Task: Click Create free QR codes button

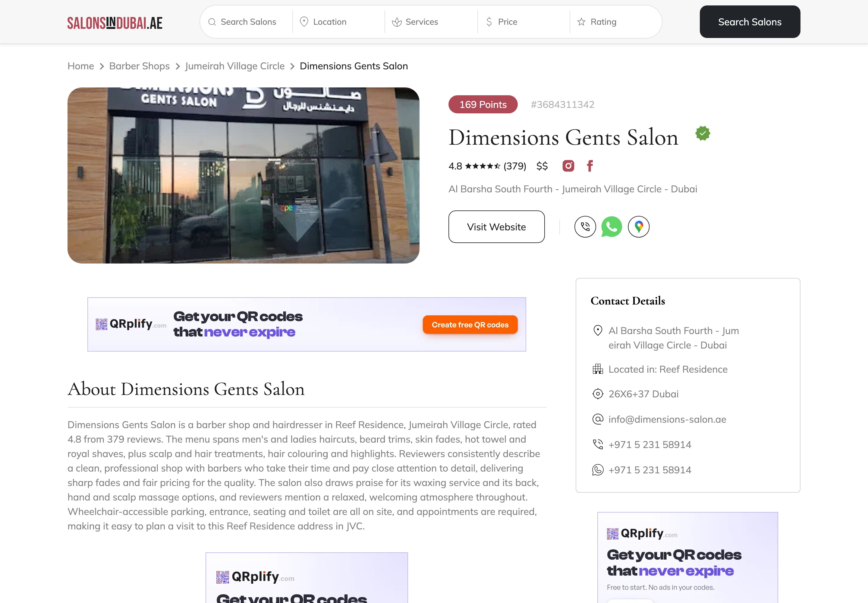Action: [x=470, y=325]
